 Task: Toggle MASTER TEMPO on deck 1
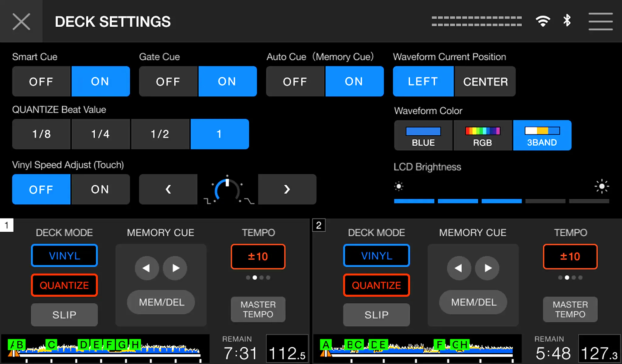(258, 309)
